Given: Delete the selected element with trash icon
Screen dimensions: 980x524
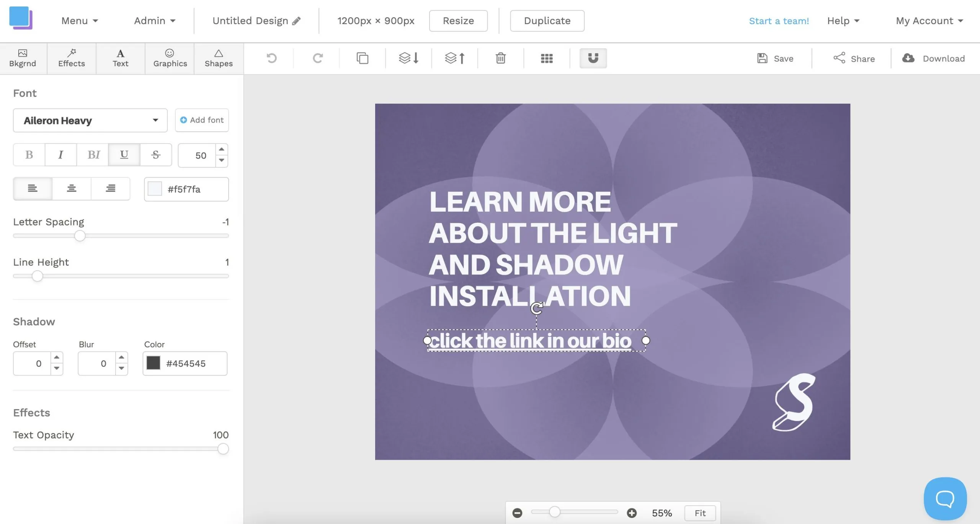Looking at the screenshot, I should (500, 58).
